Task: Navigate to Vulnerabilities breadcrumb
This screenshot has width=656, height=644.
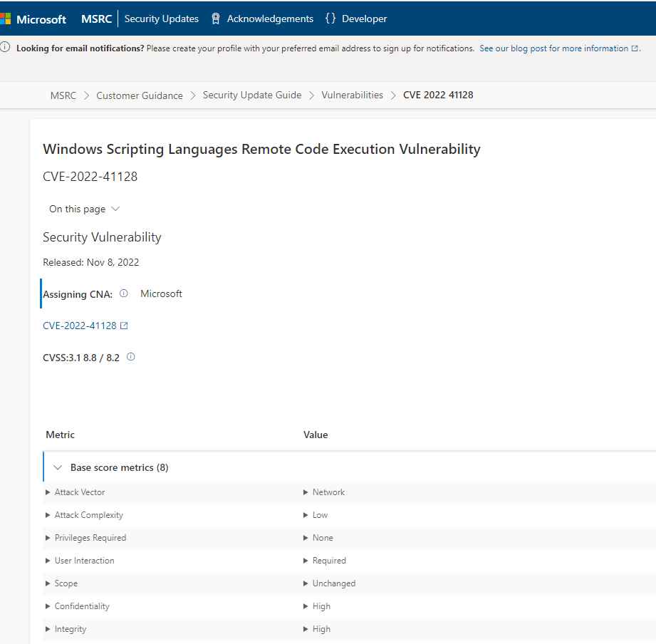Action: tap(353, 95)
